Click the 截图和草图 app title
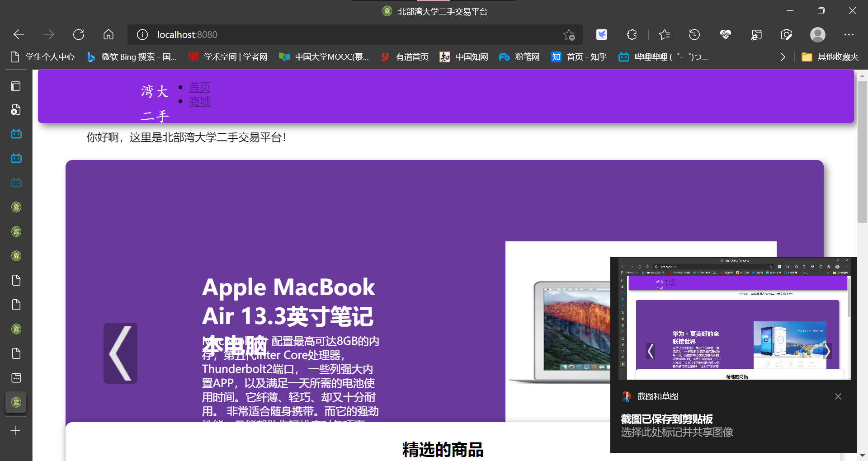This screenshot has width=868, height=461. coord(658,396)
